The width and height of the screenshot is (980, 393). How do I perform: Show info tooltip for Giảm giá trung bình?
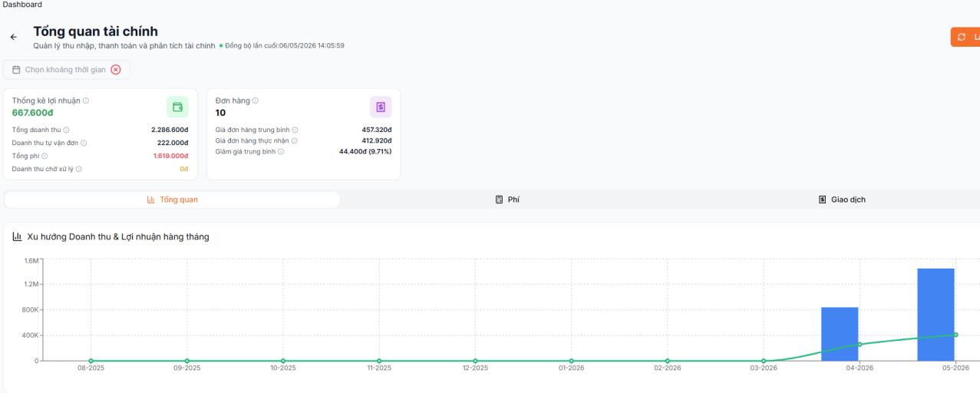[281, 151]
